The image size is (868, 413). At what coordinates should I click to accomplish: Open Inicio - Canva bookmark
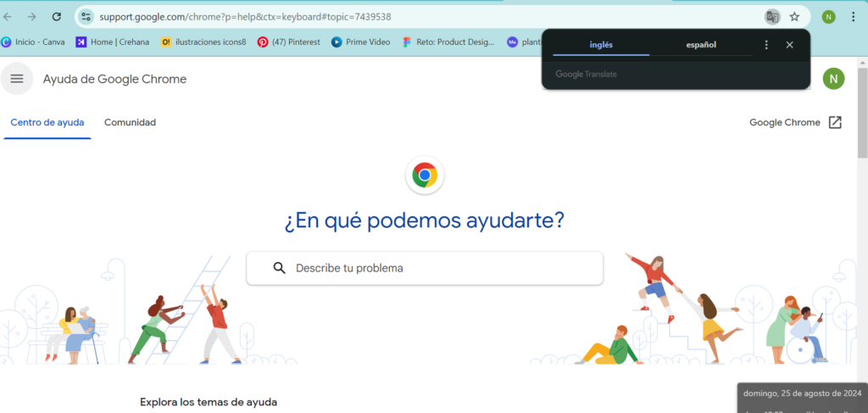tap(33, 42)
